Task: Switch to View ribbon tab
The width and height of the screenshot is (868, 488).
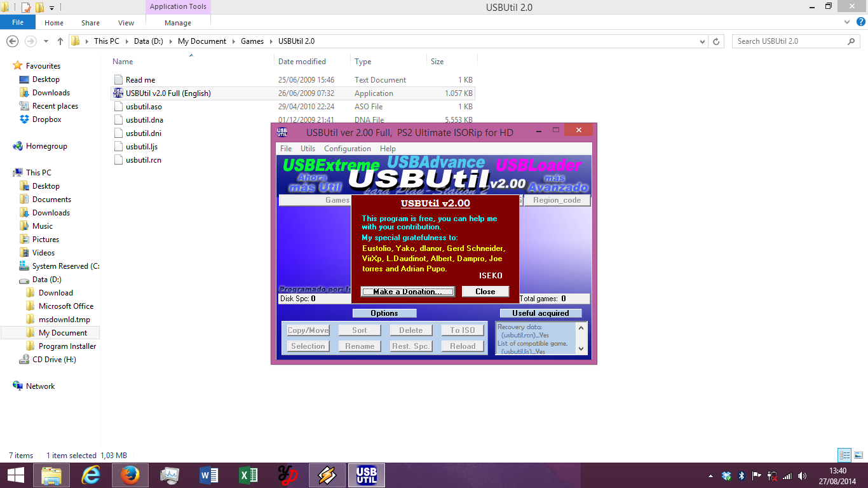Action: tap(126, 23)
